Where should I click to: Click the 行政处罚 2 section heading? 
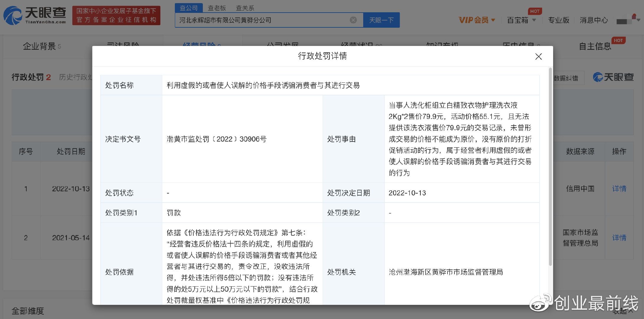(x=31, y=77)
